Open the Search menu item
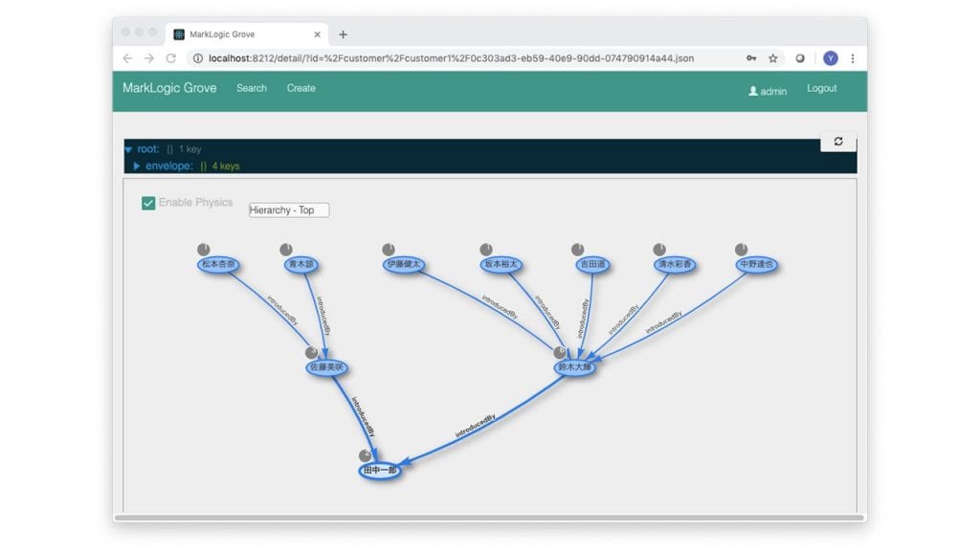This screenshot has height=551, width=980. (x=252, y=88)
